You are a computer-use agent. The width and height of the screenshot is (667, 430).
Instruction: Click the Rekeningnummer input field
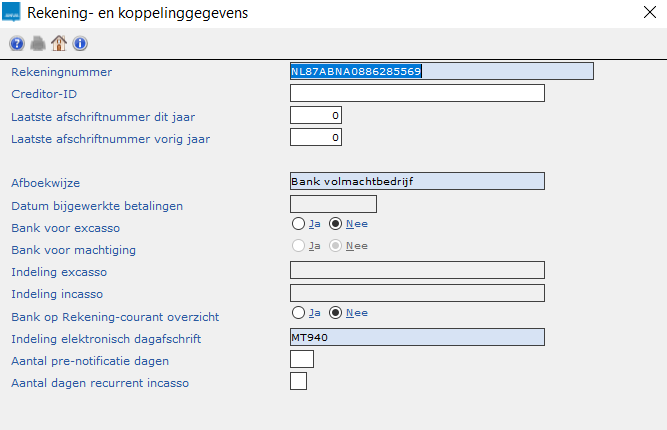coord(441,71)
